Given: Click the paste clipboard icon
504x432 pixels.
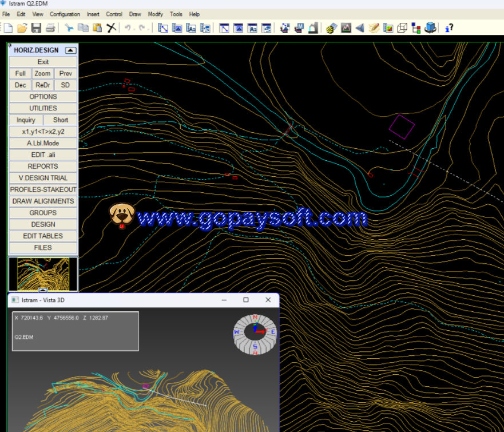Looking at the screenshot, I should click(x=97, y=27).
